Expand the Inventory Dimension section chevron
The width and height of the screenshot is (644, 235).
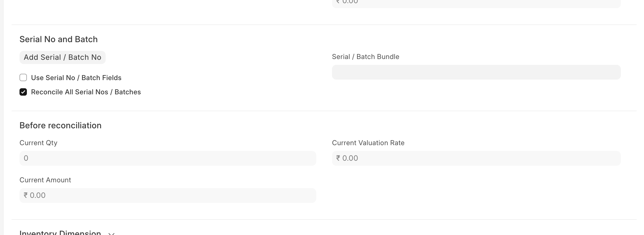[x=111, y=233]
